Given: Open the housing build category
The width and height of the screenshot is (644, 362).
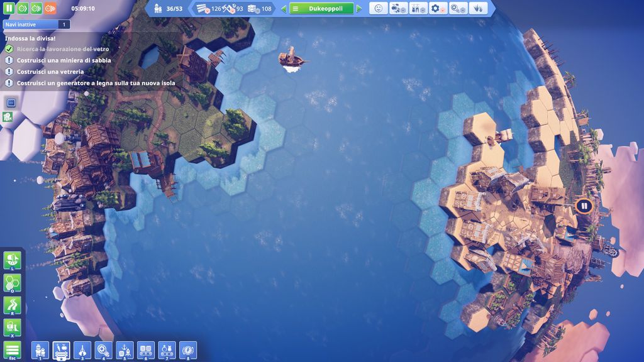Looking at the screenshot, I should pos(40,350).
